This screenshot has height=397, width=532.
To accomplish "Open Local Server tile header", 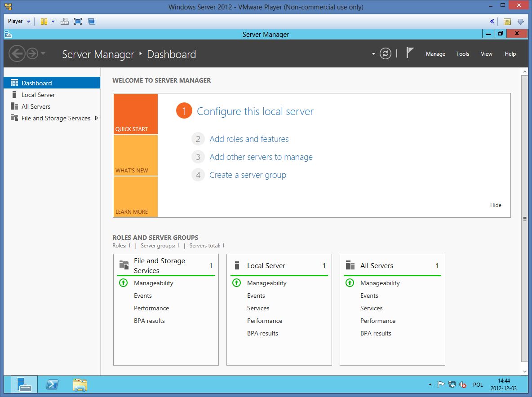I will point(279,265).
